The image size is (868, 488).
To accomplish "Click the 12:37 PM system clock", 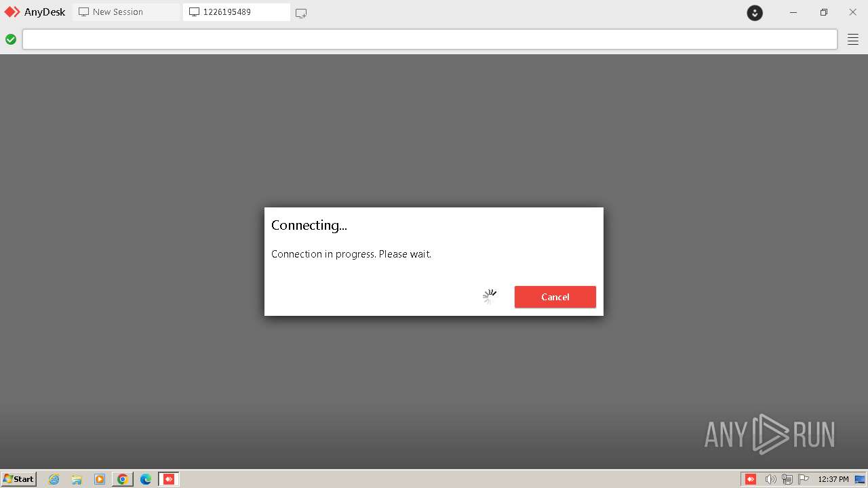I will [833, 479].
